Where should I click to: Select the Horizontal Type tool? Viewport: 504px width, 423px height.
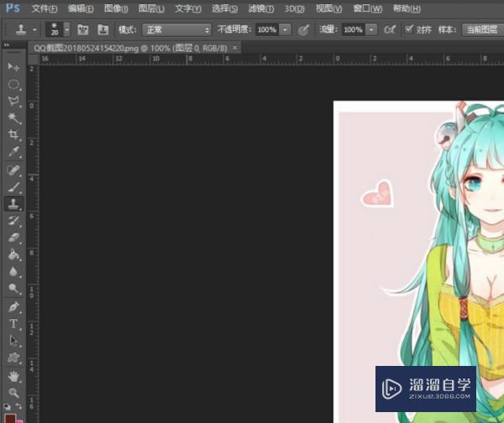pyautogui.click(x=13, y=324)
